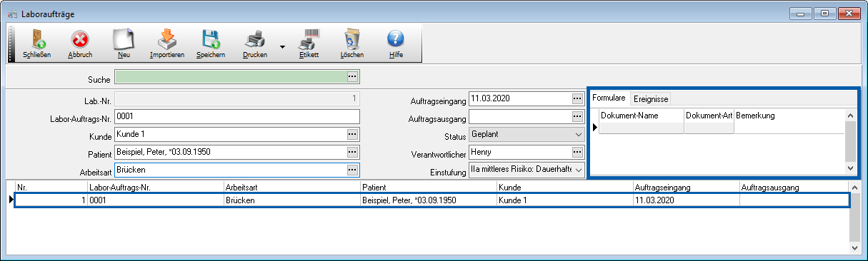Open the Kunde lookup ellipsis button
Viewport: 868px width, 261px height.
click(353, 134)
